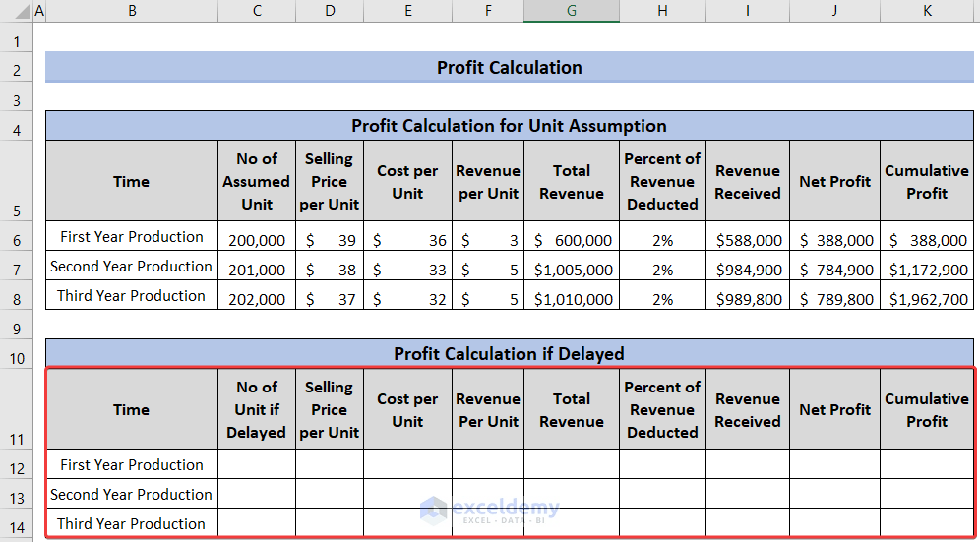Select the cost cell showing $ 36

tap(407, 236)
